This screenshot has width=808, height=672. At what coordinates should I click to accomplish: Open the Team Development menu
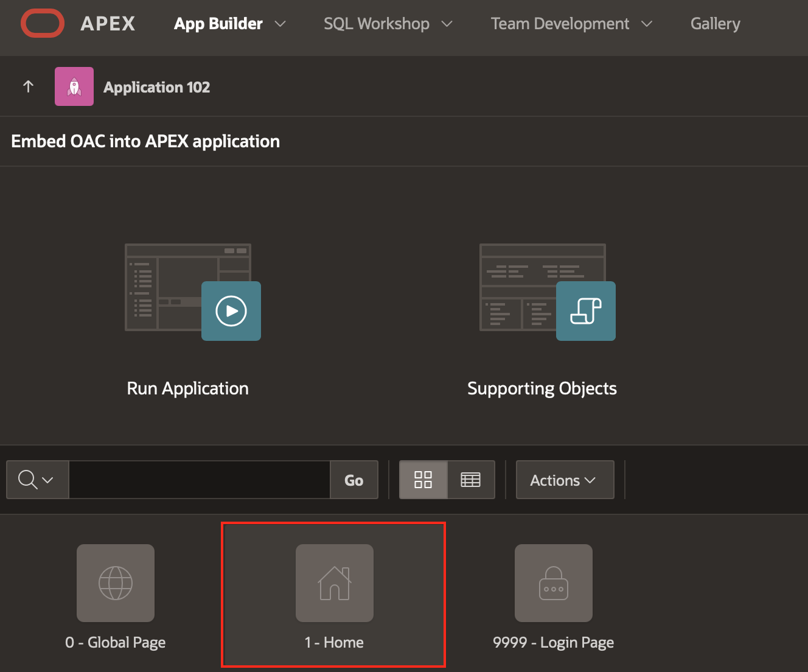pyautogui.click(x=560, y=24)
